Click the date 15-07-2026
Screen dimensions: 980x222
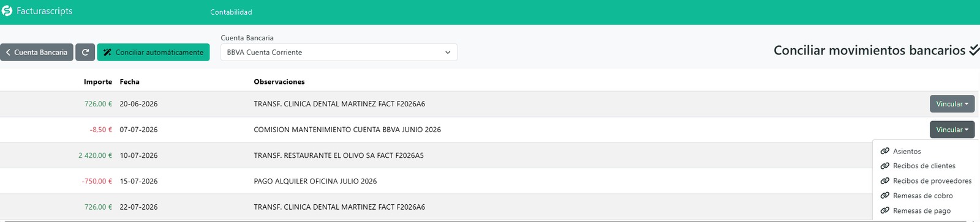[139, 181]
